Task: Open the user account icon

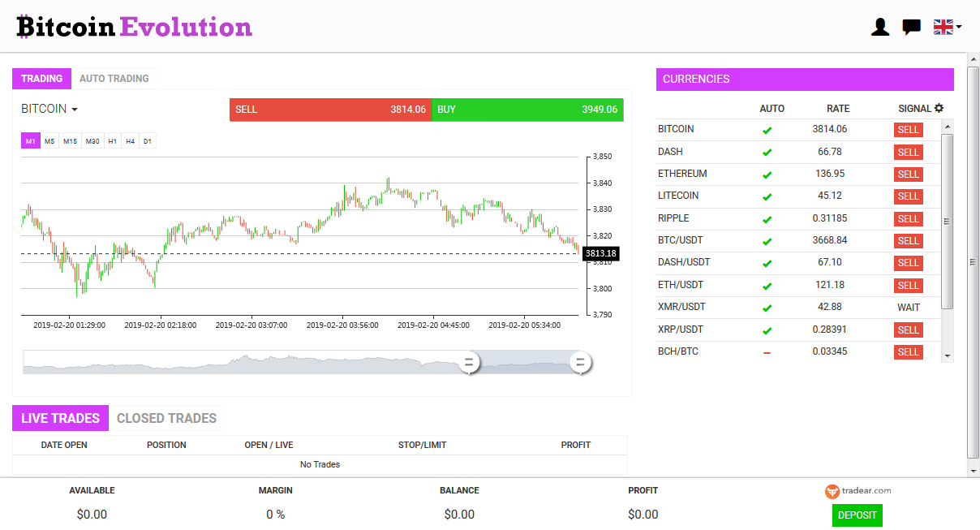Action: tap(879, 26)
